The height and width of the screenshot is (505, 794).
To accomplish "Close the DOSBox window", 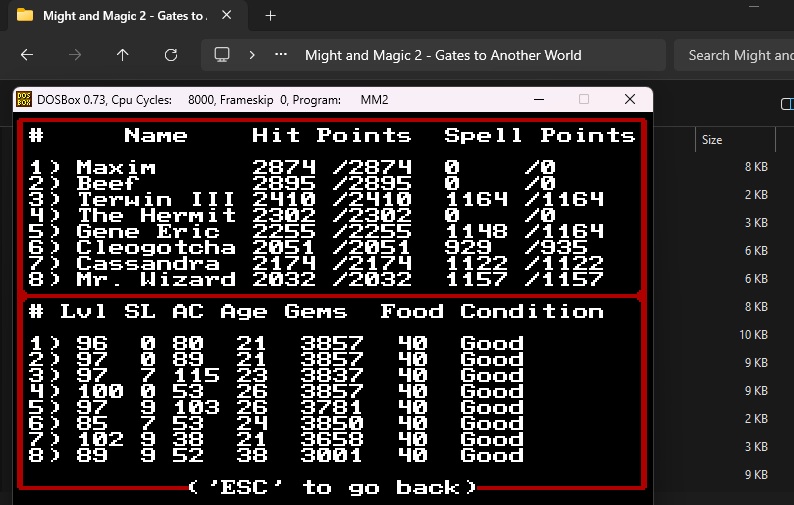I will pos(630,99).
